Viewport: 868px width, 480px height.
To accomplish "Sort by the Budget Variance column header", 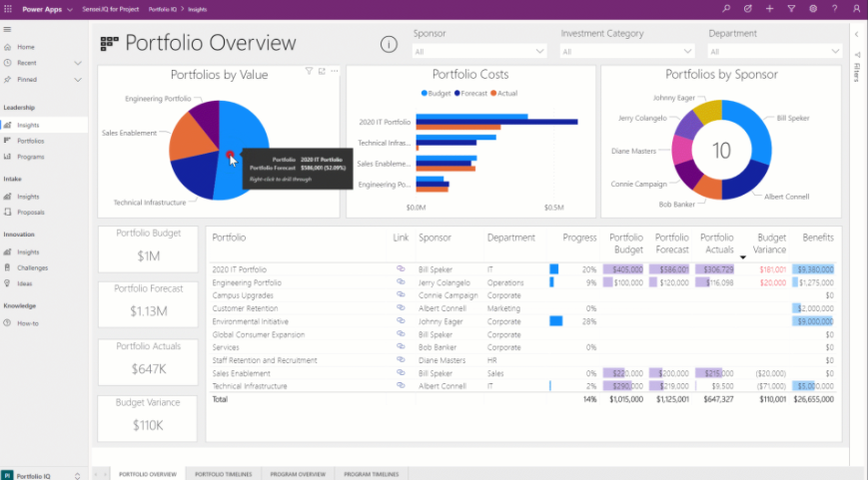I will tap(769, 243).
